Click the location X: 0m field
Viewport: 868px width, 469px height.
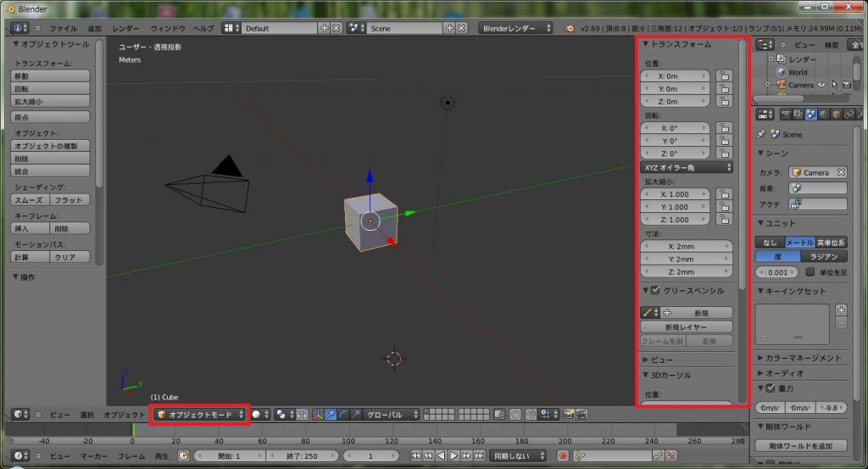click(676, 75)
